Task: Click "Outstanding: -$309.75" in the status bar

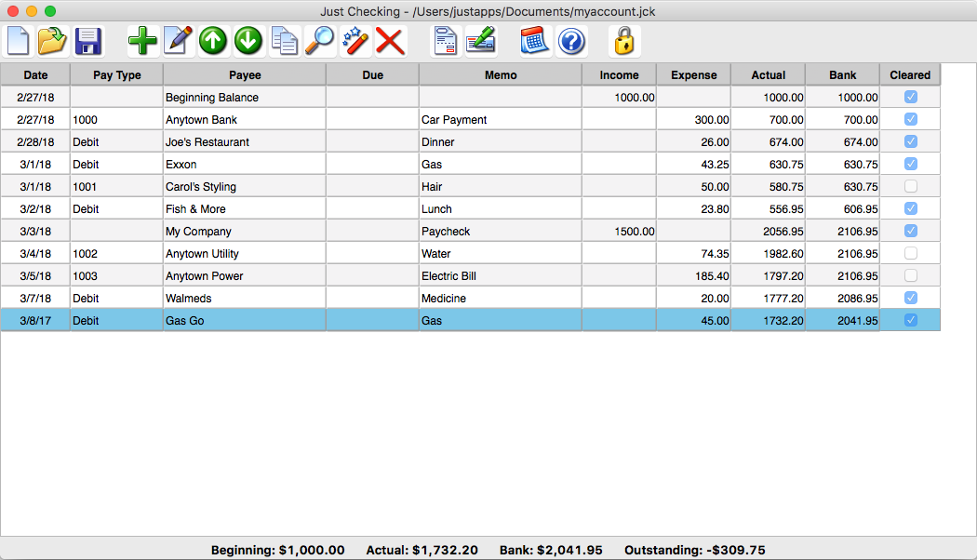Action: pos(695,550)
